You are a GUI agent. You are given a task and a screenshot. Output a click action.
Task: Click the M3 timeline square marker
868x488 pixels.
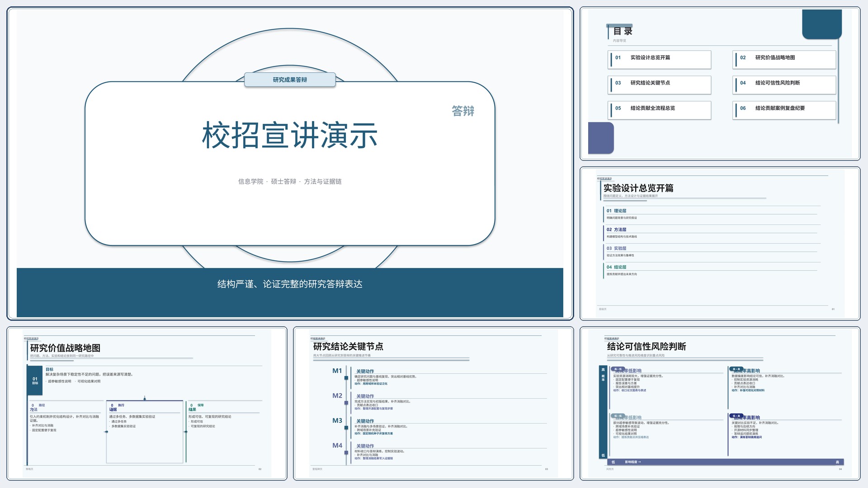click(346, 427)
